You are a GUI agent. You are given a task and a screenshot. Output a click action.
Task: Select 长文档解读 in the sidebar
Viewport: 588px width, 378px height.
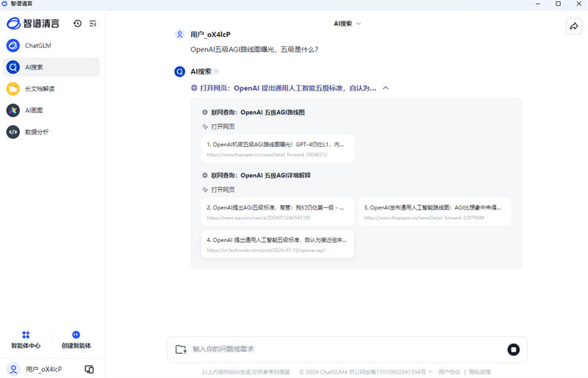(x=40, y=89)
